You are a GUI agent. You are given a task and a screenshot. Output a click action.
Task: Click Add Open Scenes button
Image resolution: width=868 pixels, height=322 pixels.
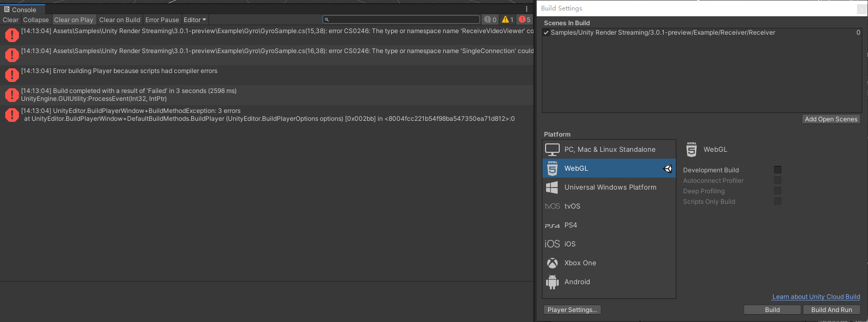pos(831,119)
